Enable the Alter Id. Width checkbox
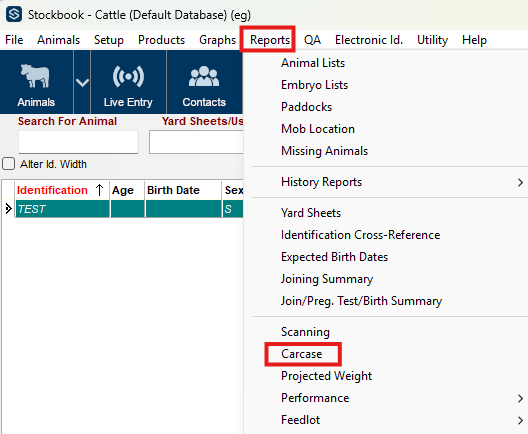This screenshot has width=528, height=434. click(x=8, y=164)
